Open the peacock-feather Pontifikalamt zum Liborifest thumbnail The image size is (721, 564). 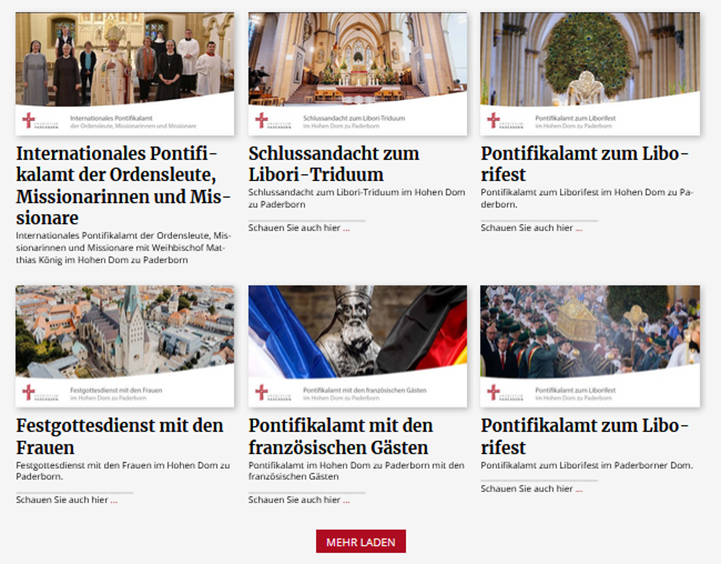tap(590, 74)
